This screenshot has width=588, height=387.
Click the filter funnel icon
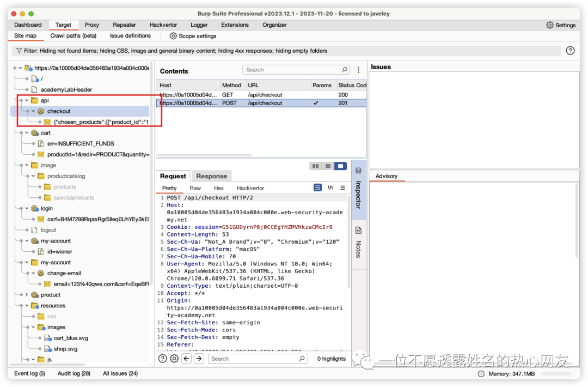pos(19,51)
